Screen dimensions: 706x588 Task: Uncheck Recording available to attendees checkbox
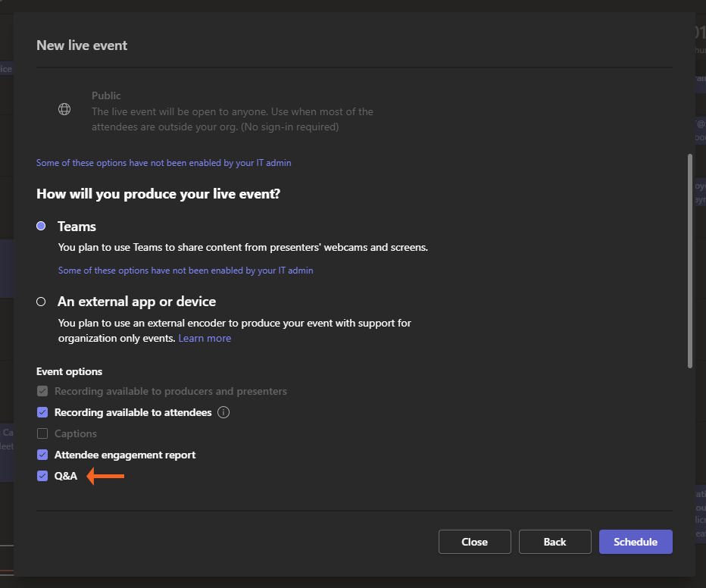pyautogui.click(x=42, y=413)
